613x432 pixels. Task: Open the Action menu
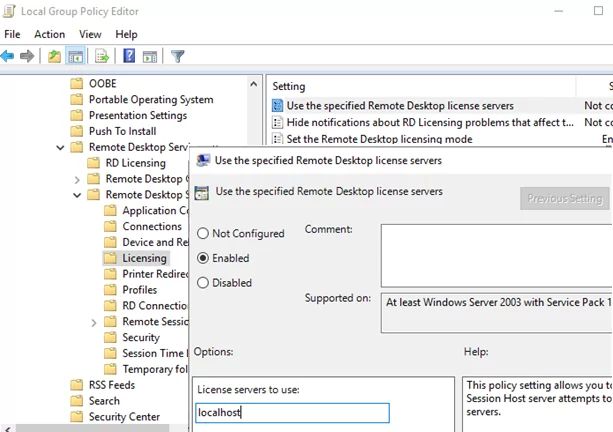50,34
